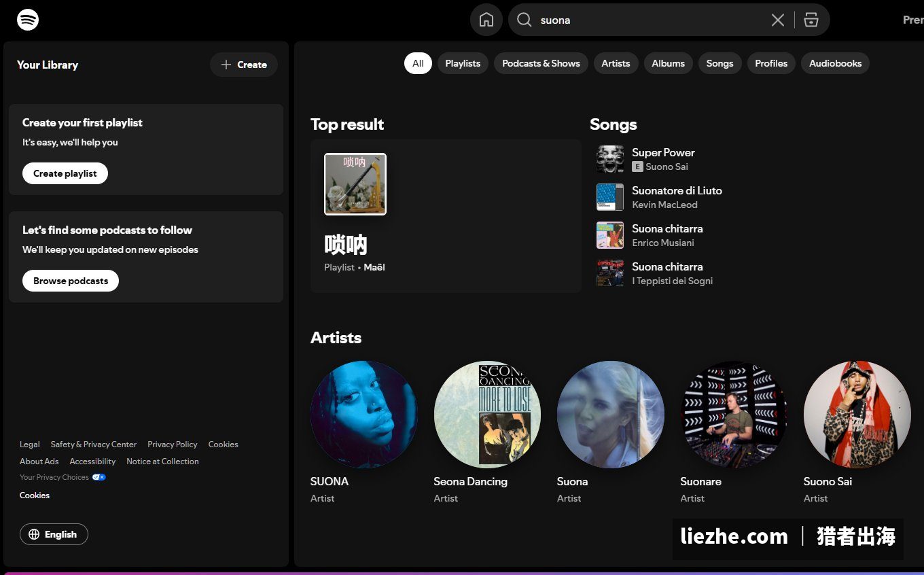Show Profiles results
924x575 pixels.
(771, 63)
